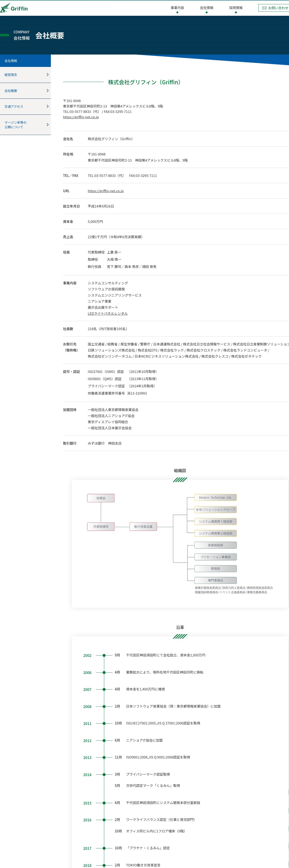Click the 「プラチナ・くるみん」認定 entry
Image resolution: width=289 pixels, height=868 pixels.
click(148, 848)
